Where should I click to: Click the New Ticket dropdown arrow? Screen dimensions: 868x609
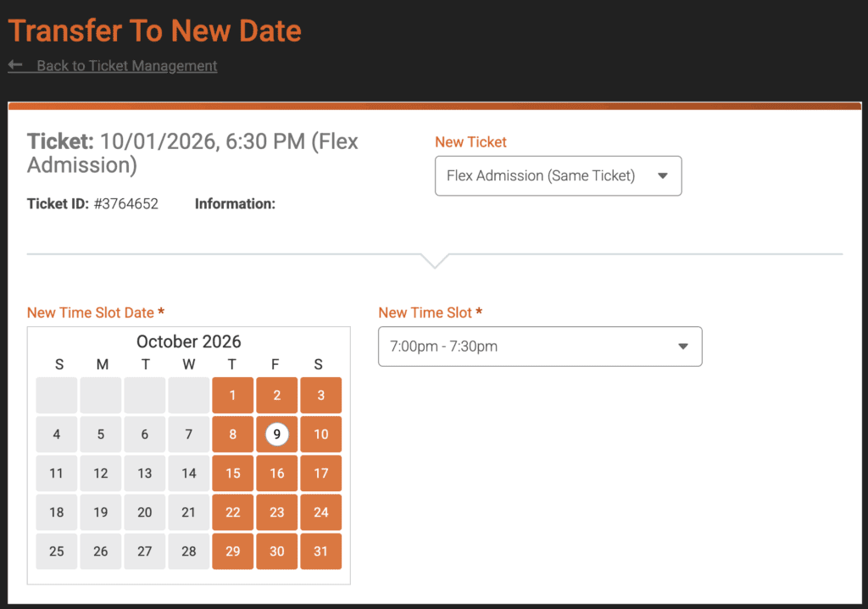[663, 176]
